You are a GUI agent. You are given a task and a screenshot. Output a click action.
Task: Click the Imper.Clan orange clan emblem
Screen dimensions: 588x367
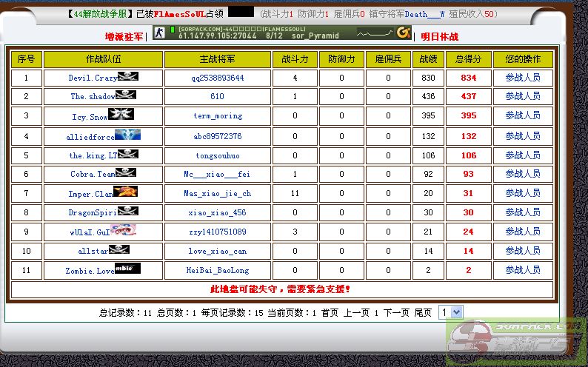coord(126,192)
